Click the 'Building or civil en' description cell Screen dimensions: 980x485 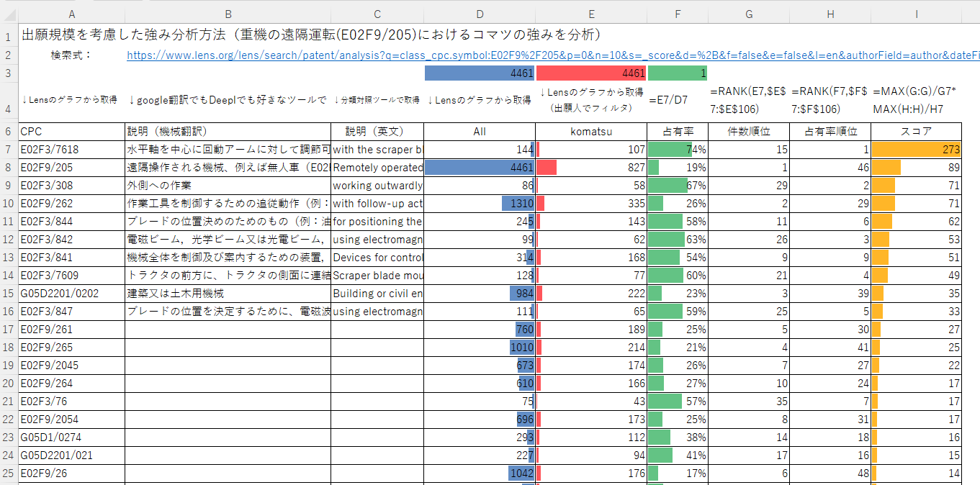(377, 294)
